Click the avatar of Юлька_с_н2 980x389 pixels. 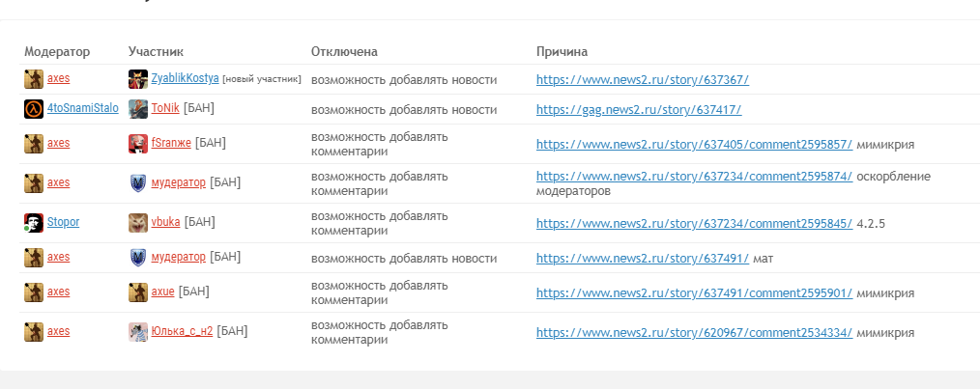pos(138,331)
